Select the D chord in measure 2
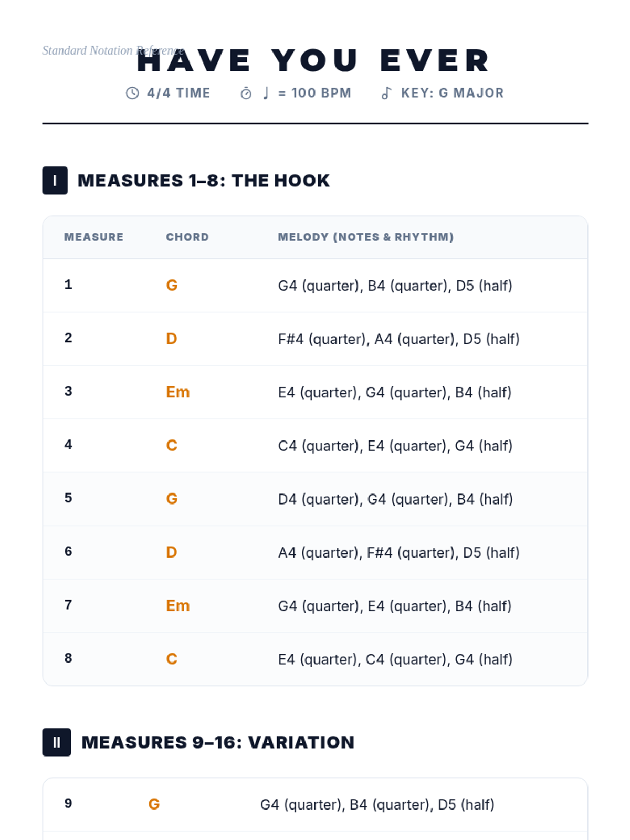The height and width of the screenshot is (840, 630). 172,339
